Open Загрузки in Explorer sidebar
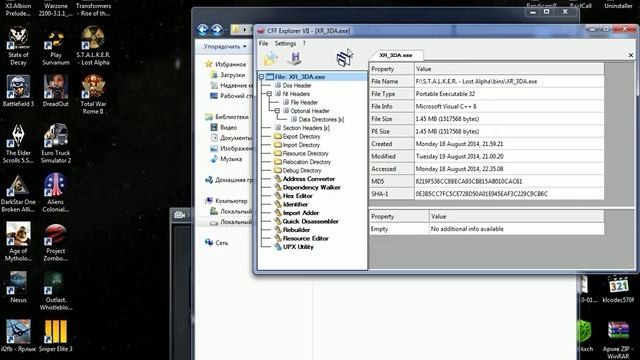 point(233,75)
